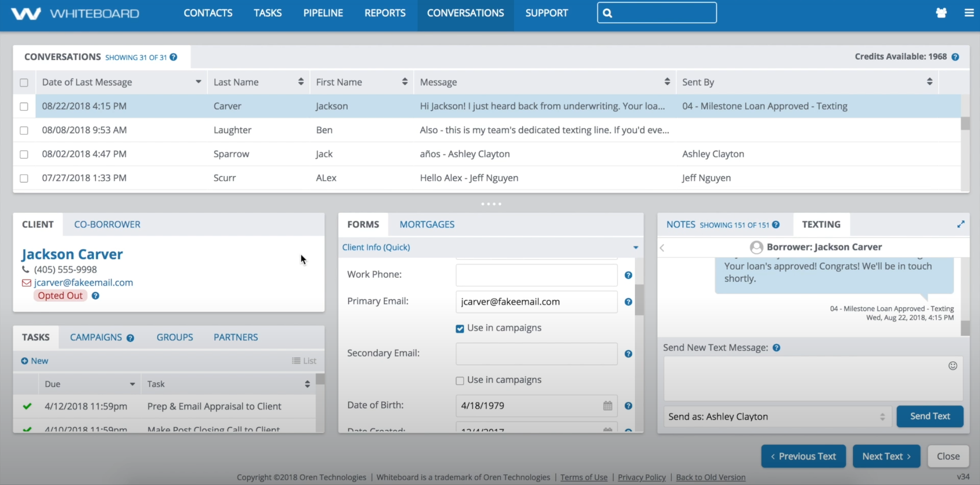Screen dimensions: 980x485
Task: Click the envelope icon beside jcarver email
Action: click(26, 283)
